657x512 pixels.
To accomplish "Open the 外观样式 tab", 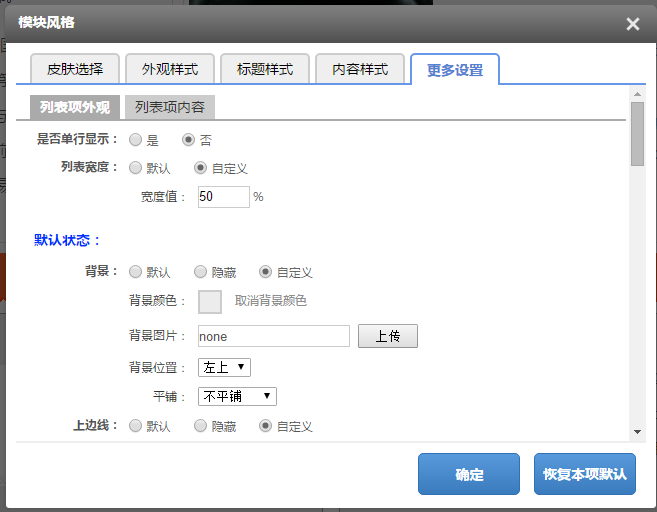I will 170,69.
